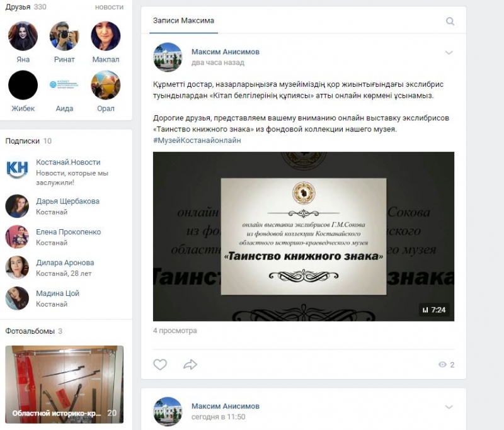This screenshot has height=430, width=504.
Task: Open the Друзья friends list header
Action: coord(18,7)
